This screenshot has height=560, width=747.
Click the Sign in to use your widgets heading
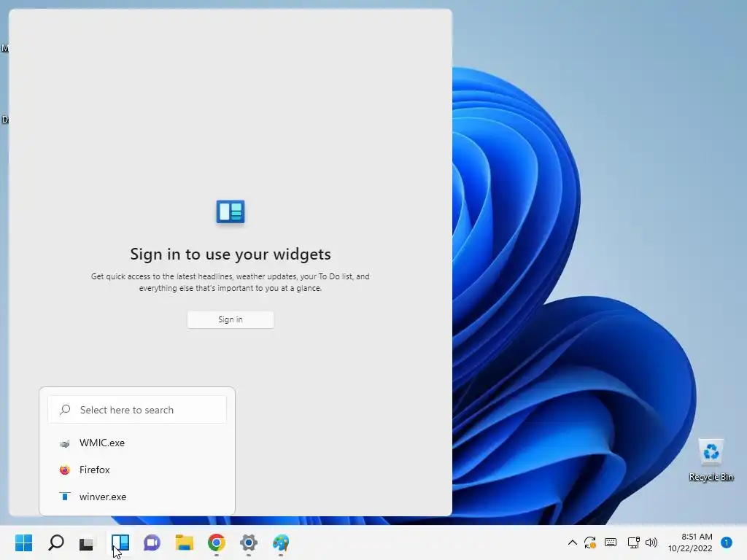(231, 254)
